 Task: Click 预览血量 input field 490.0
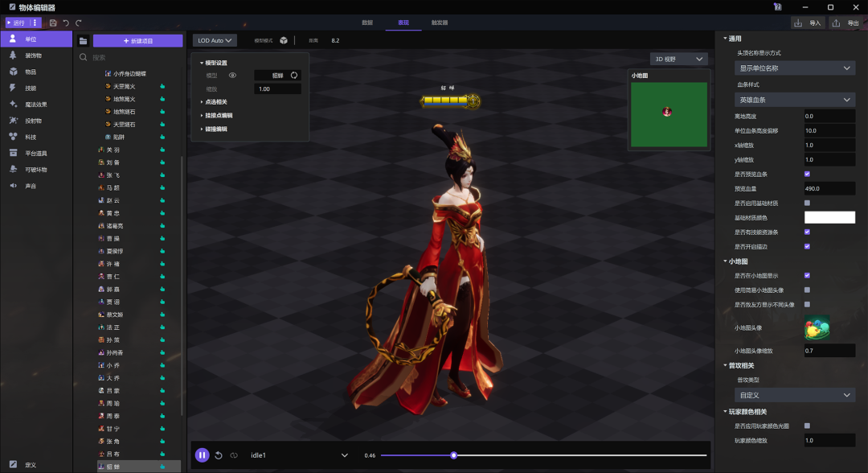click(x=829, y=188)
